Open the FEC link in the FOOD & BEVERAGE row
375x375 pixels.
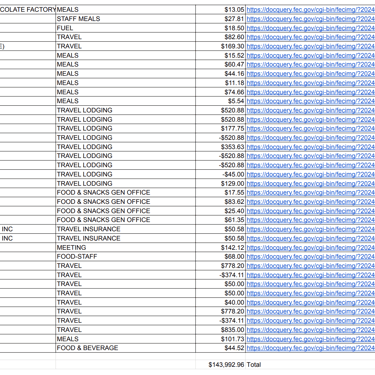(x=310, y=348)
